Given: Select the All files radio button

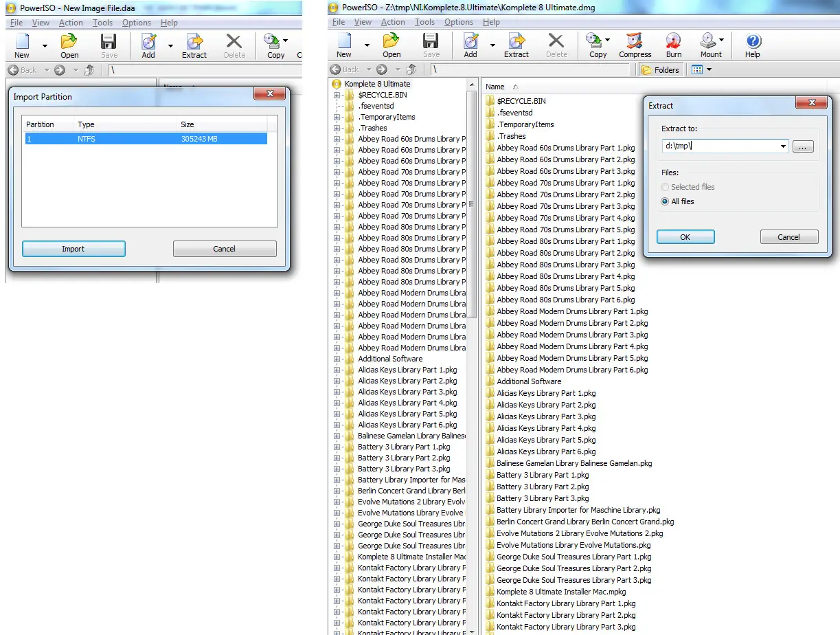Looking at the screenshot, I should [x=665, y=201].
